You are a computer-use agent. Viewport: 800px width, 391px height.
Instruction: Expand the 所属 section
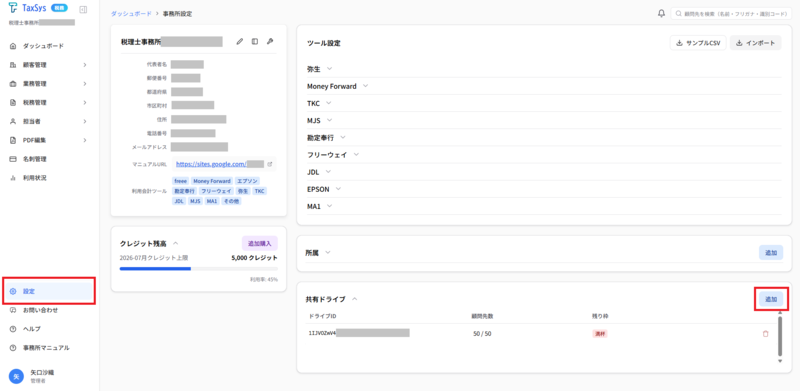pyautogui.click(x=328, y=252)
